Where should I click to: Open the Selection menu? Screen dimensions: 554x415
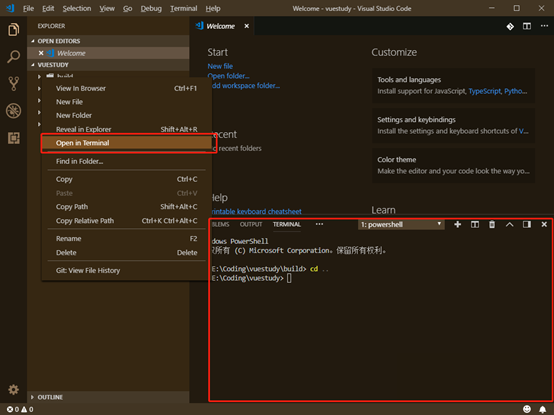(77, 8)
